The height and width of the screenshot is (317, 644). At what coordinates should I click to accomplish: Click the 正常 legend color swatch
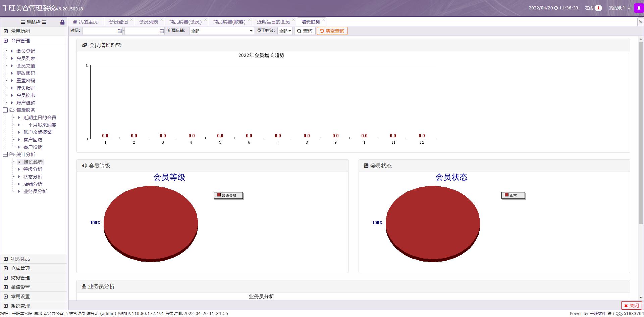(x=506, y=195)
